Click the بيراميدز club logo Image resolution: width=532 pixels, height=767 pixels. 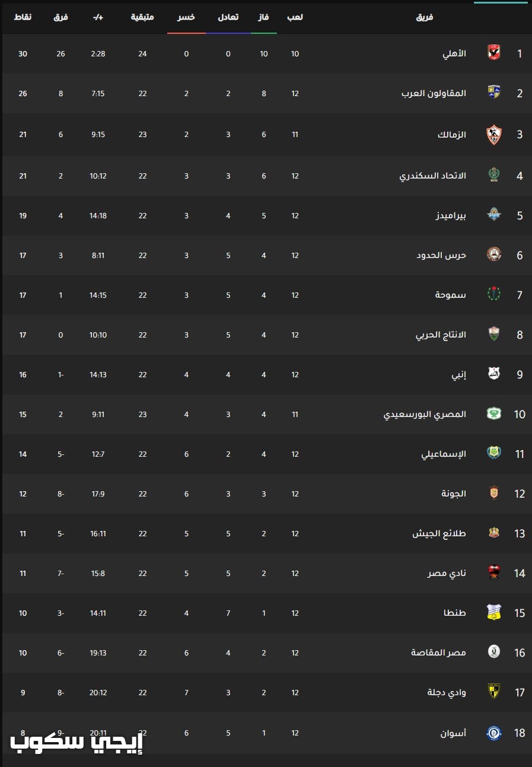(x=493, y=215)
